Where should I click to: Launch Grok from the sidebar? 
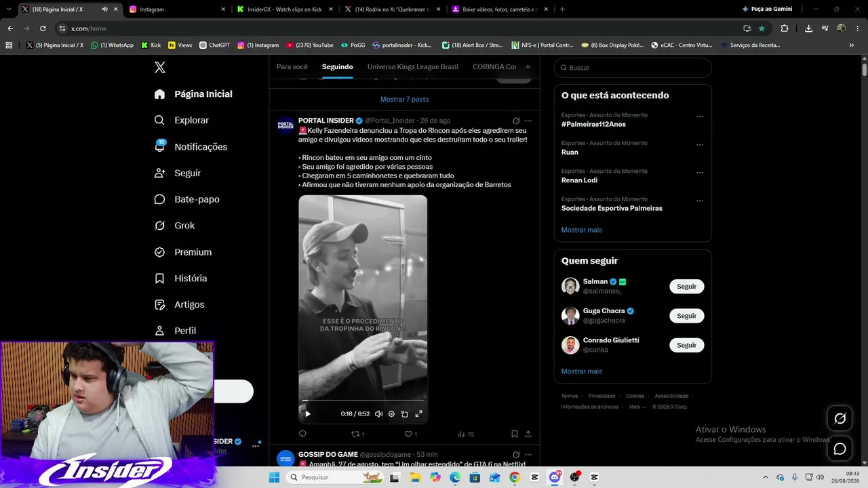click(x=174, y=226)
